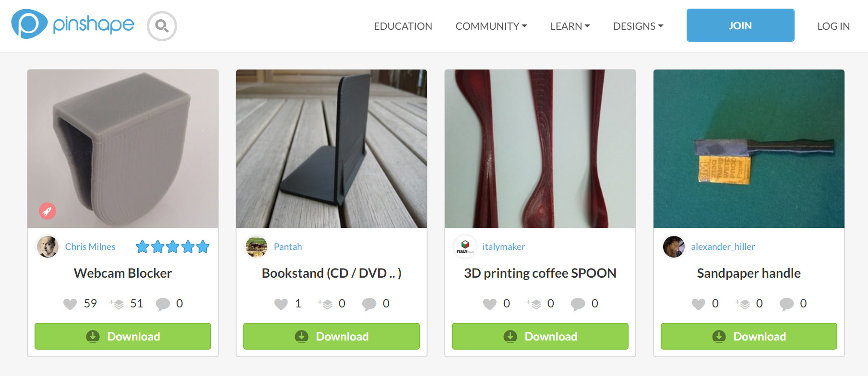Image resolution: width=868 pixels, height=376 pixels.
Task: Open comments on Sandpaper handle
Action: [x=787, y=304]
